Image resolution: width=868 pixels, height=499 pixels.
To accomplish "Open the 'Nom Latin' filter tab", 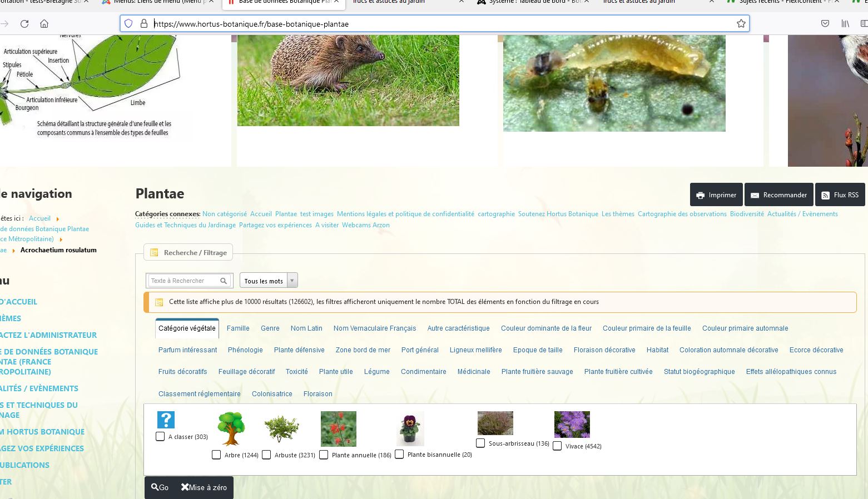I will [306, 328].
